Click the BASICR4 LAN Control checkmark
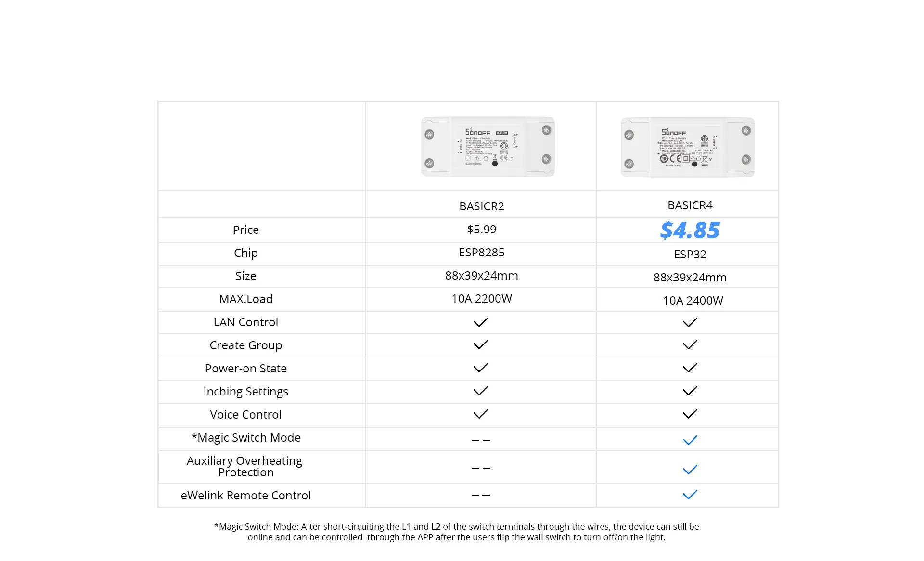The height and width of the screenshot is (561, 924). [690, 322]
